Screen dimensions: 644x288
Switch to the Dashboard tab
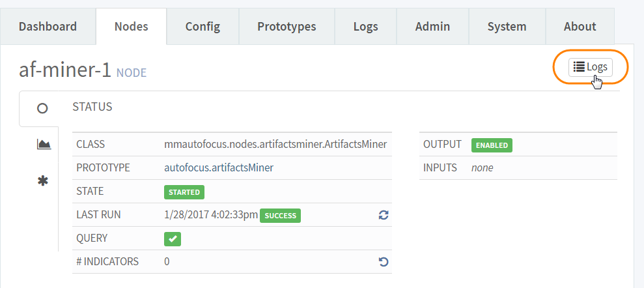click(x=48, y=27)
